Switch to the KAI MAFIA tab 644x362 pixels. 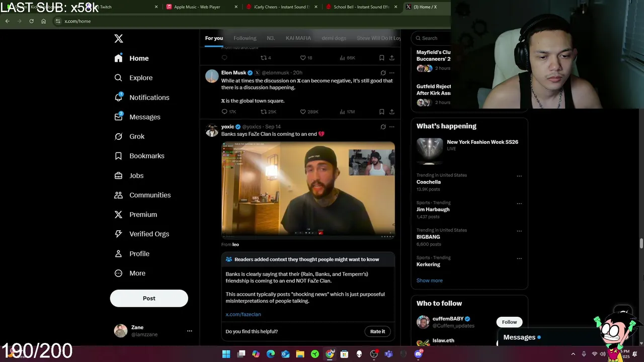point(298,38)
